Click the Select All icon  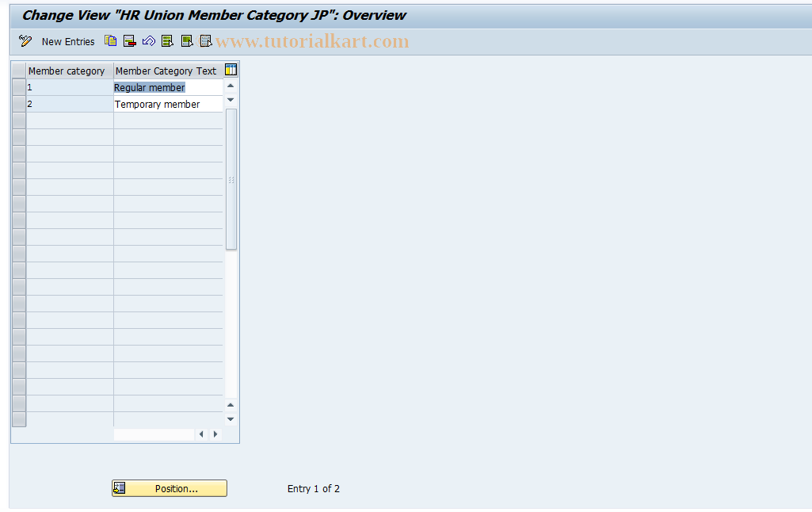(167, 41)
